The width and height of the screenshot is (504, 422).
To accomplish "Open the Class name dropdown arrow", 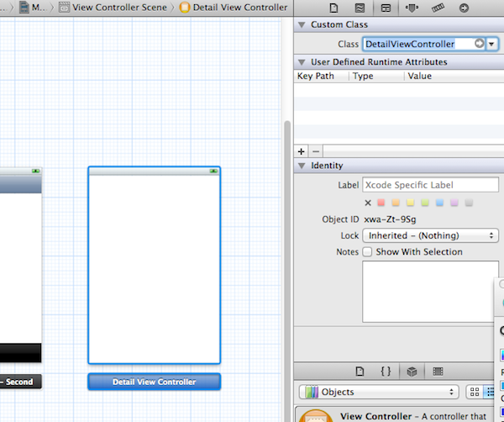I will tap(491, 44).
